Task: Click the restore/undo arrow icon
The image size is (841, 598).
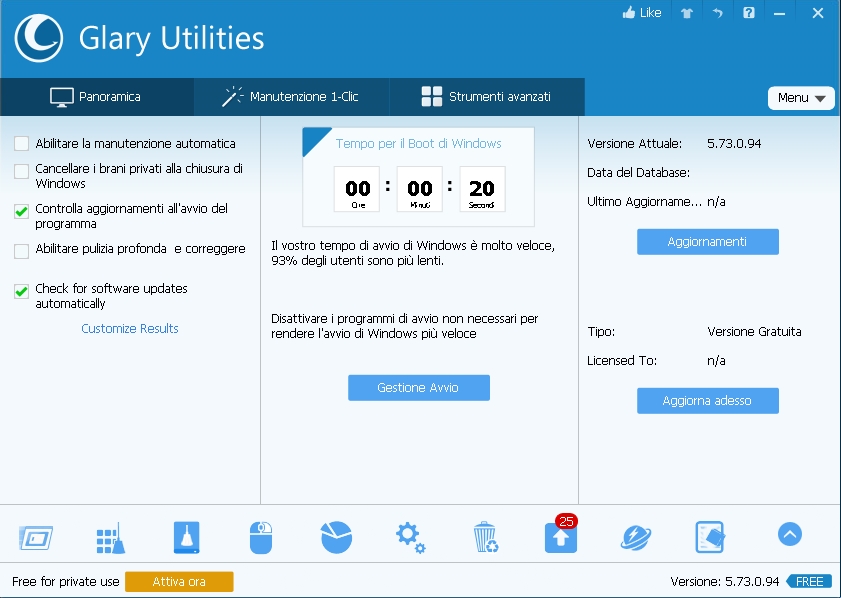Action: click(x=718, y=13)
